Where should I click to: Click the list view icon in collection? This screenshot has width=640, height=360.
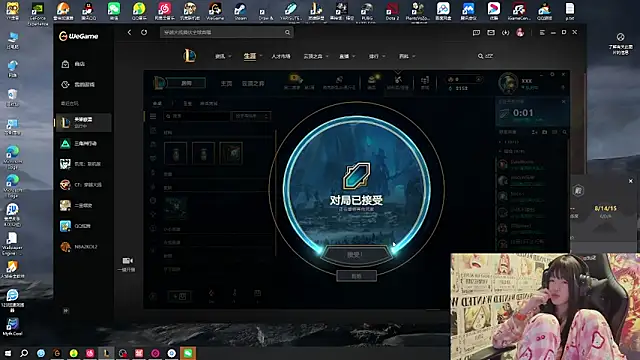coord(153,116)
